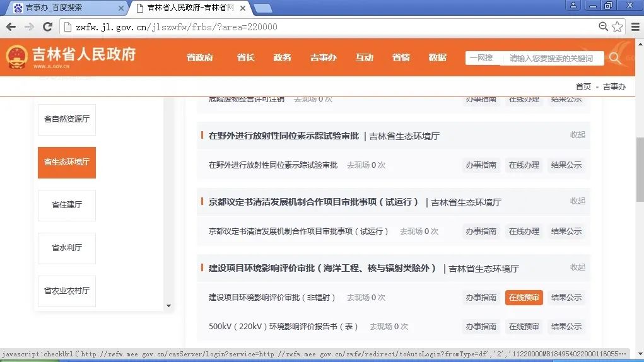Click the site search magnifier icon

coord(614,58)
